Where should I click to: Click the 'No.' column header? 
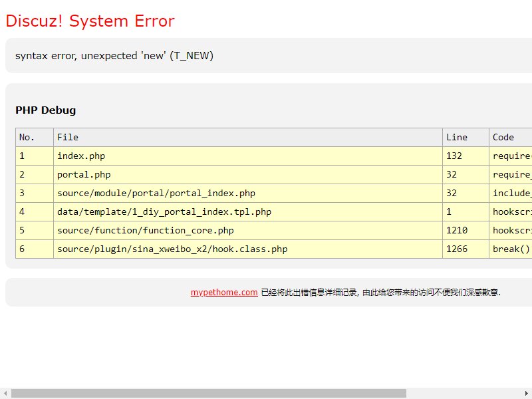coord(35,138)
